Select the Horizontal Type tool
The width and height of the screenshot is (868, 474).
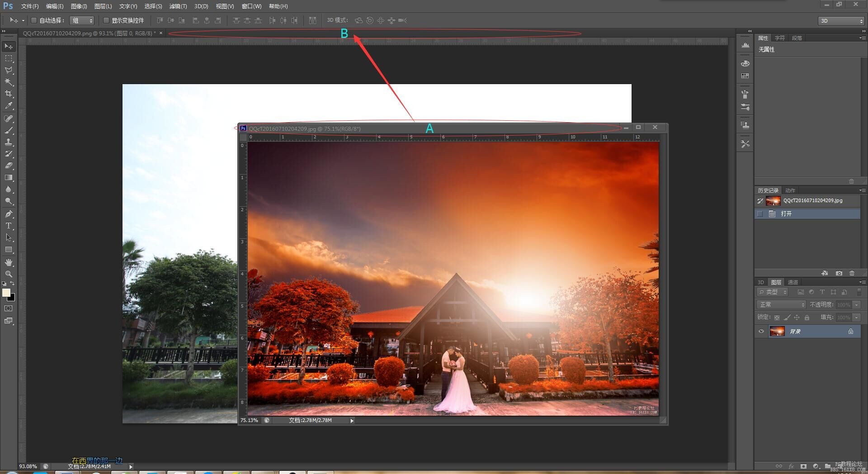point(9,225)
